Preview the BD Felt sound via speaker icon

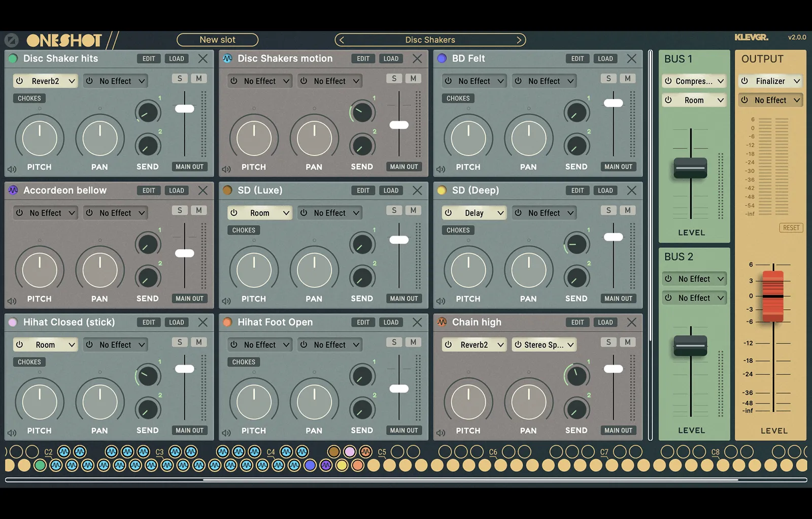click(x=441, y=169)
